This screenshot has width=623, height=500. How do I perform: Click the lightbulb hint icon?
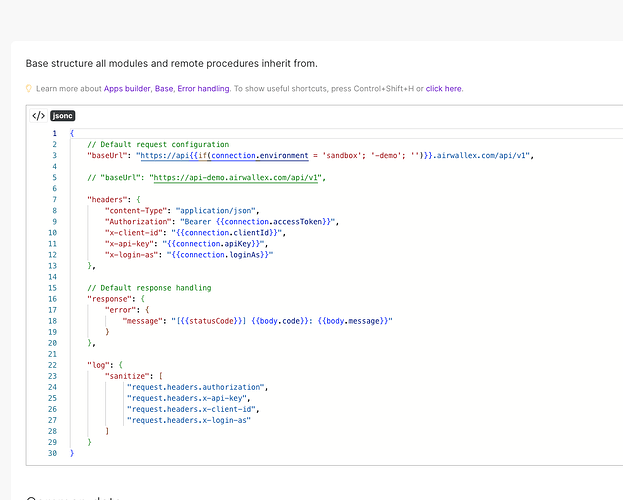coord(29,88)
